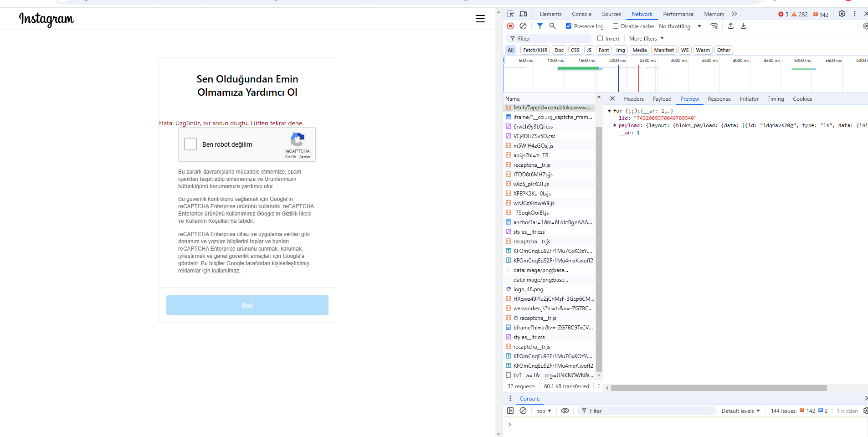Click the preview pane horizontal scrollbar

click(x=719, y=388)
